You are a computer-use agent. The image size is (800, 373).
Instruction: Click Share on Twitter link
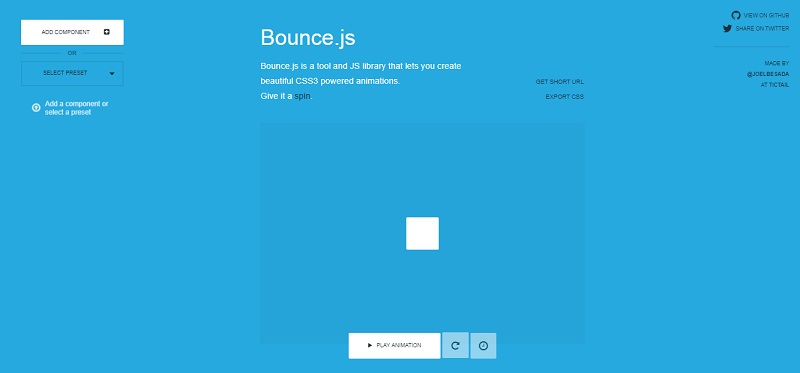(762, 29)
